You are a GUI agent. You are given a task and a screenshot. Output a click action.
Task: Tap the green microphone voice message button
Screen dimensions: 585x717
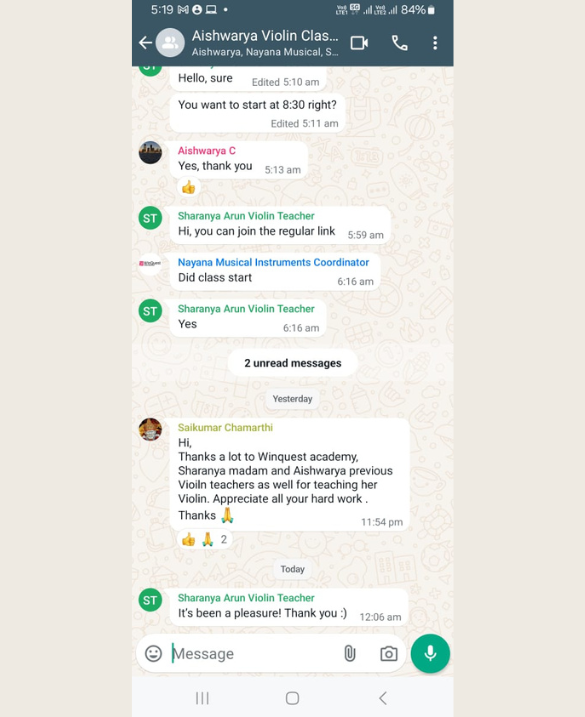pos(430,653)
